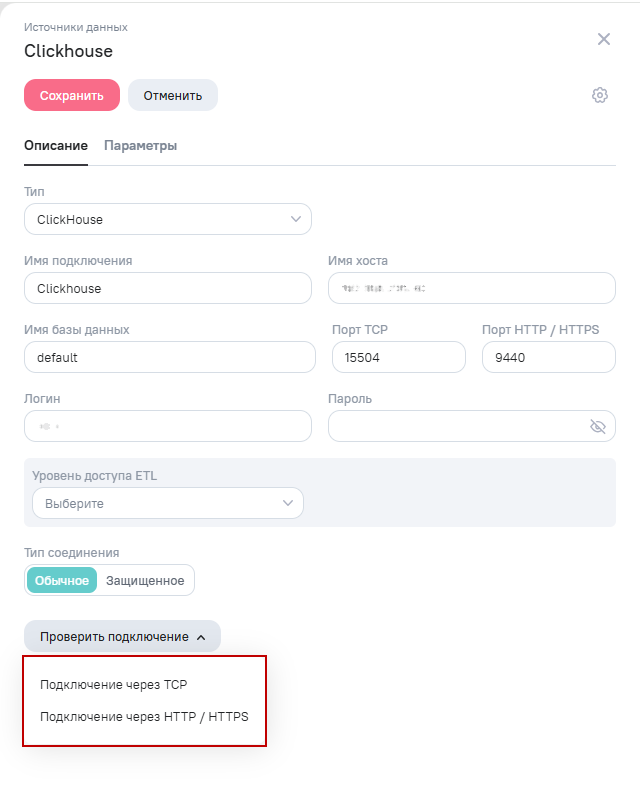This screenshot has width=640, height=789.
Task: Focus the Порт TCP field
Action: (399, 357)
